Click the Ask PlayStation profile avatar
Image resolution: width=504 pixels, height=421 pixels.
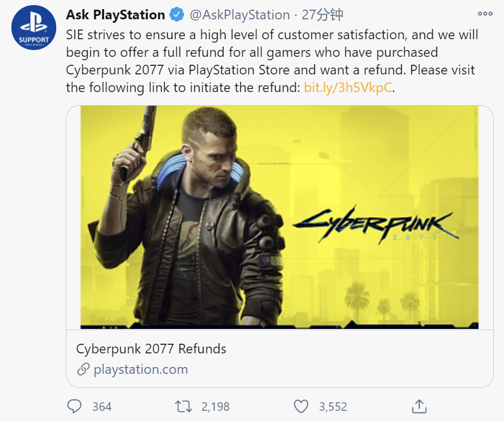(x=32, y=28)
